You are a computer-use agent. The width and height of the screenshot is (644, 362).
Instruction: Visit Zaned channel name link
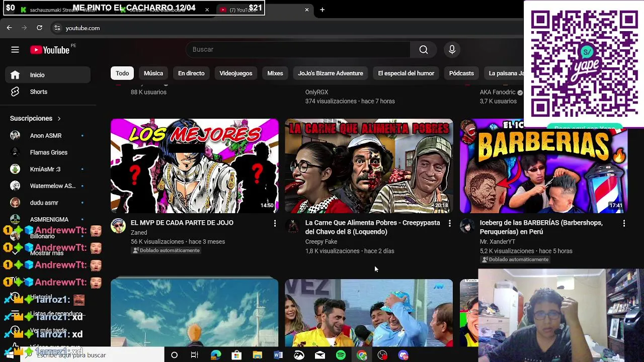click(x=139, y=233)
